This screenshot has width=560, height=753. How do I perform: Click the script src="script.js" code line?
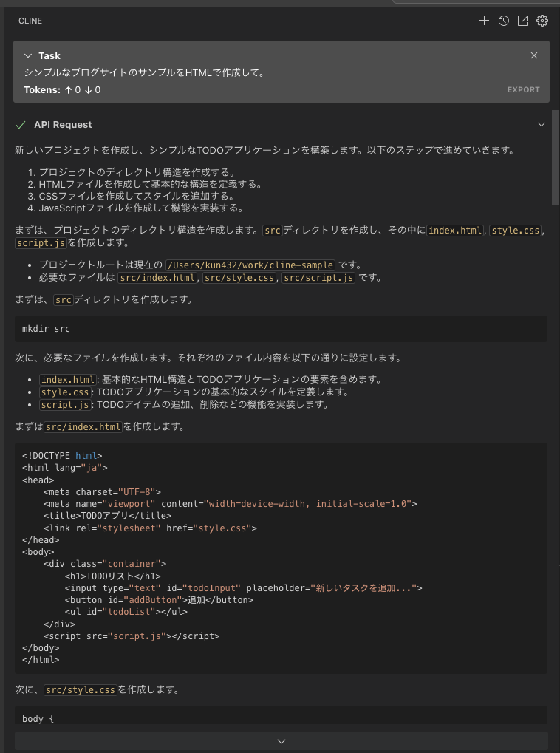(131, 636)
